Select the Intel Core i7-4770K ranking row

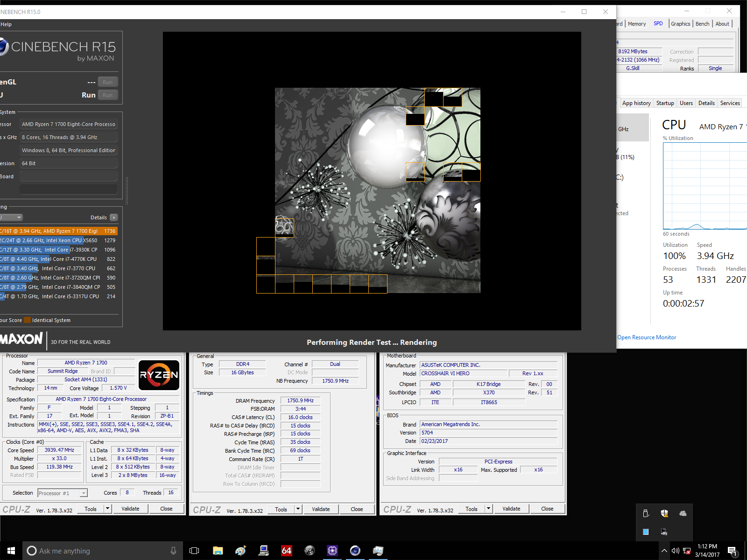[59, 259]
